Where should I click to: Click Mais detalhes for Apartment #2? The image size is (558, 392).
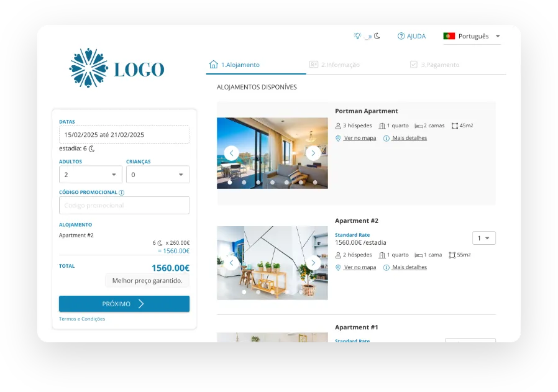409,267
